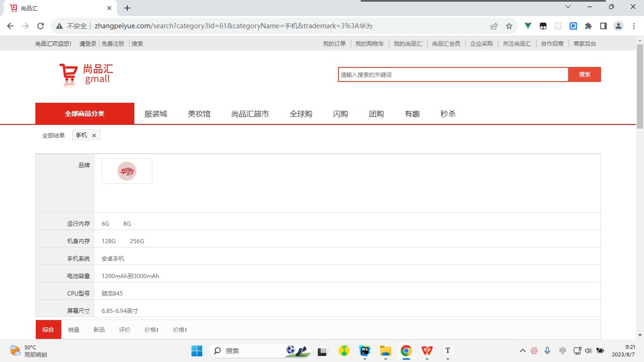Open the 服装城 navigation menu item
The height and width of the screenshot is (362, 644).
[156, 114]
